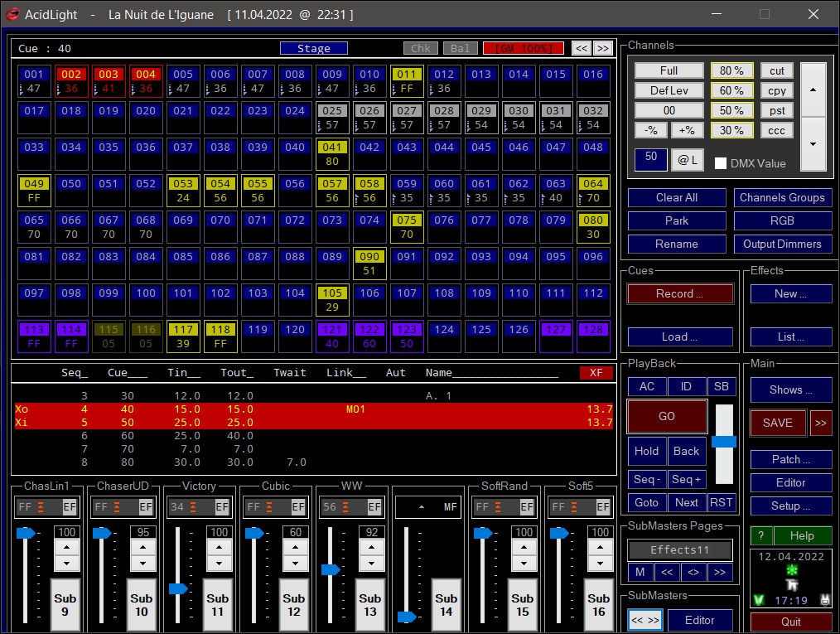
Task: Click the green V icon beside the clock
Action: (x=759, y=599)
